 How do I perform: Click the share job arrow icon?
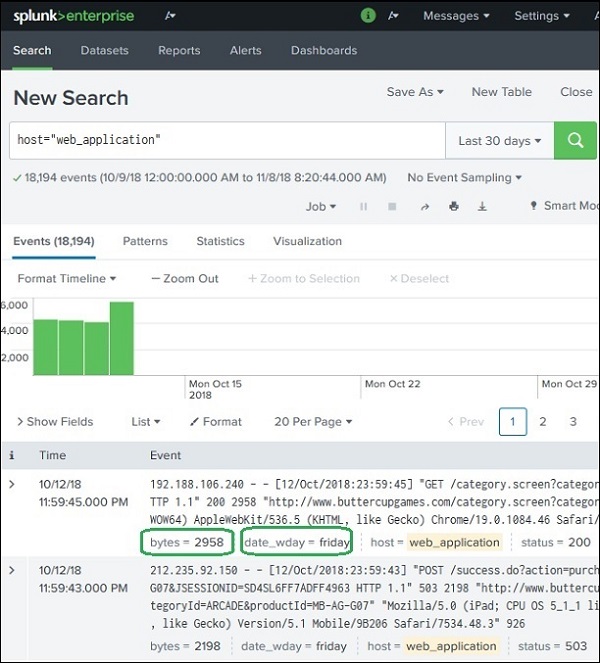(424, 207)
